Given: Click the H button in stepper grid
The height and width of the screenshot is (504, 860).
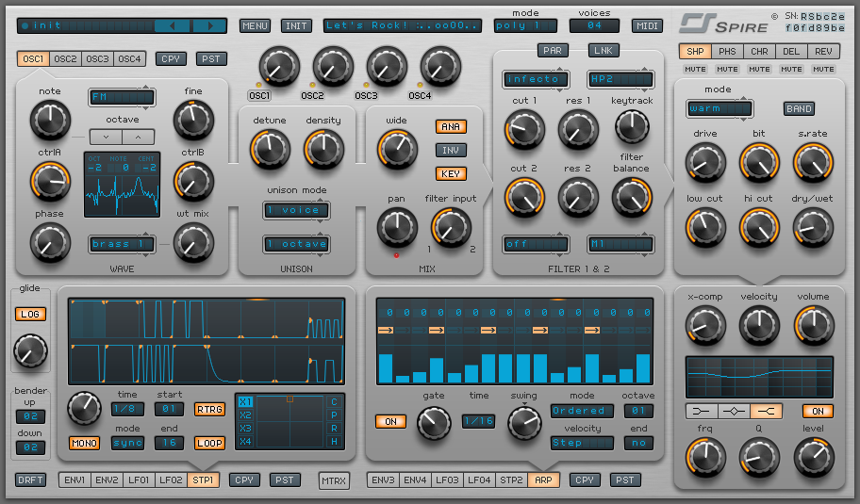Looking at the screenshot, I should pyautogui.click(x=334, y=442).
